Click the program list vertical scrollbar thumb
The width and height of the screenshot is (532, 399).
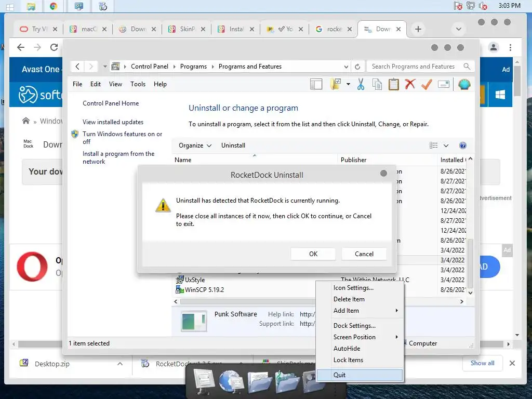click(470, 263)
